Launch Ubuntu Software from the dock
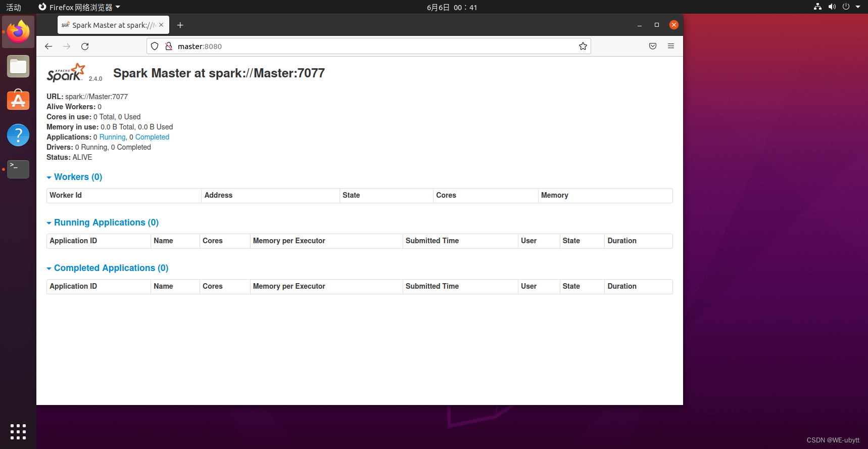 point(18,100)
